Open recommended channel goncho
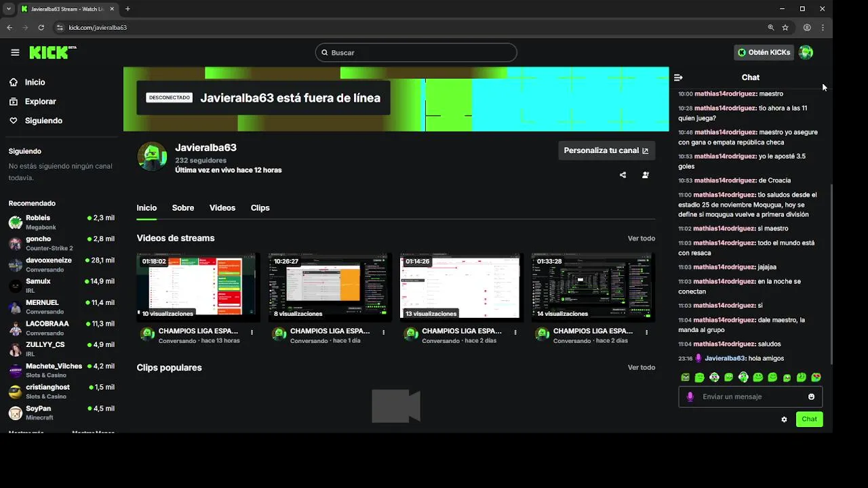Image resolution: width=868 pixels, height=488 pixels. click(x=61, y=243)
